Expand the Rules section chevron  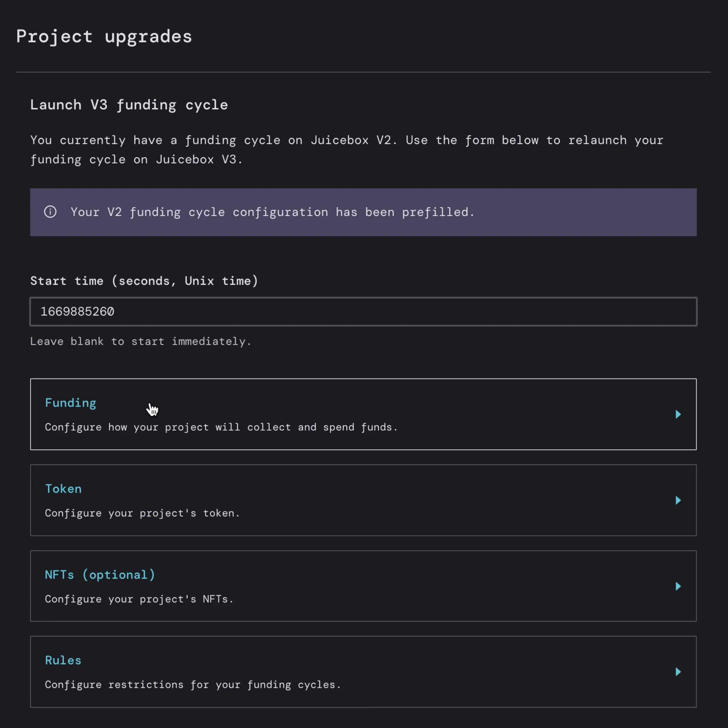tap(678, 672)
